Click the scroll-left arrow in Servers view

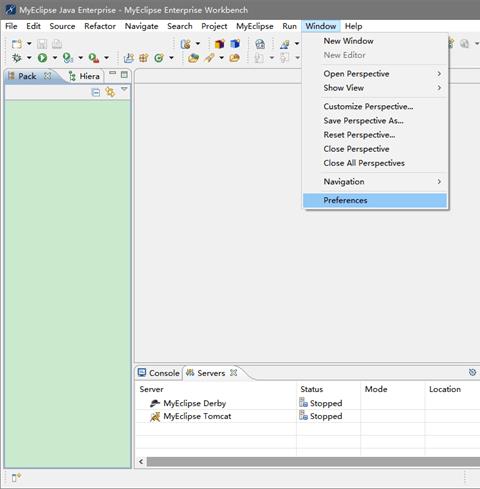tap(141, 462)
